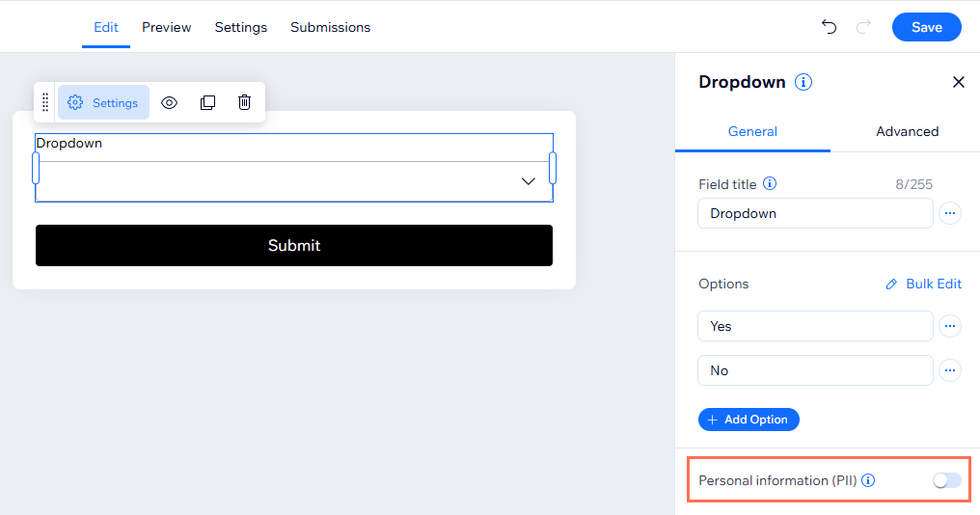980x515 pixels.
Task: Delete the field with the trash icon
Action: coord(245,102)
